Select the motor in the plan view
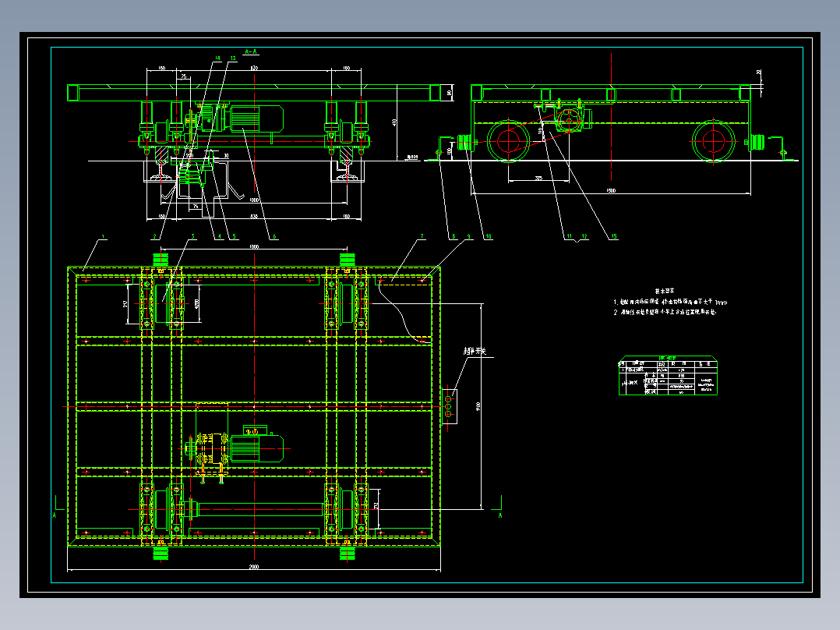Viewport: 840px width, 630px height. coord(256,448)
